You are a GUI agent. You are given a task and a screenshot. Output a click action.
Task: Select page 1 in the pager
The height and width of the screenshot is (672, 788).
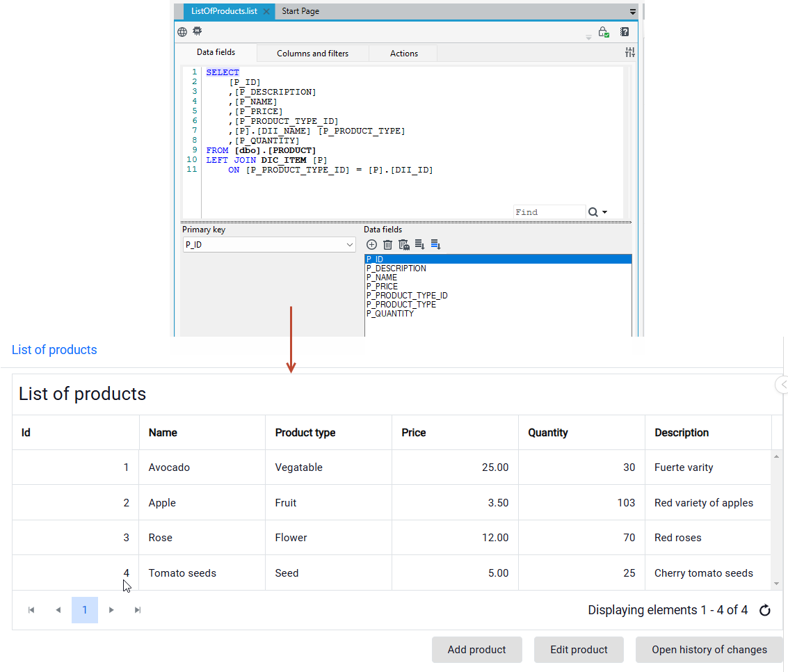point(84,610)
